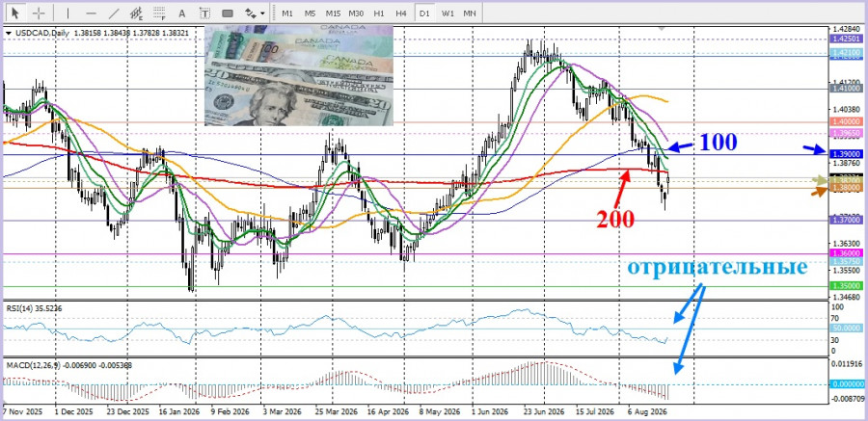The height and width of the screenshot is (421, 868).
Task: Click the '15 Jul 2026' date label
Action: pyautogui.click(x=595, y=412)
